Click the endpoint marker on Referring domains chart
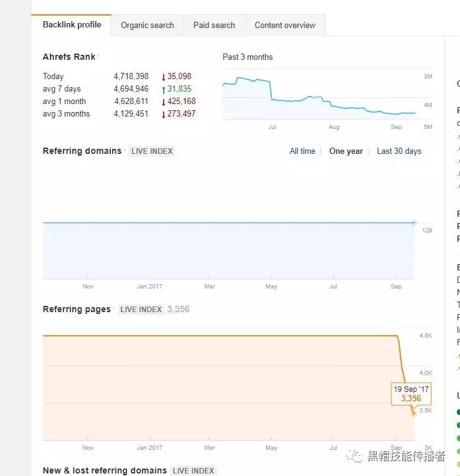460x476 pixels. (x=414, y=222)
